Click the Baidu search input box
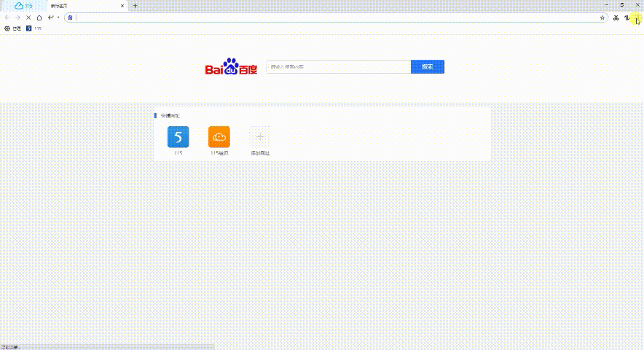644x350 pixels. click(x=339, y=67)
